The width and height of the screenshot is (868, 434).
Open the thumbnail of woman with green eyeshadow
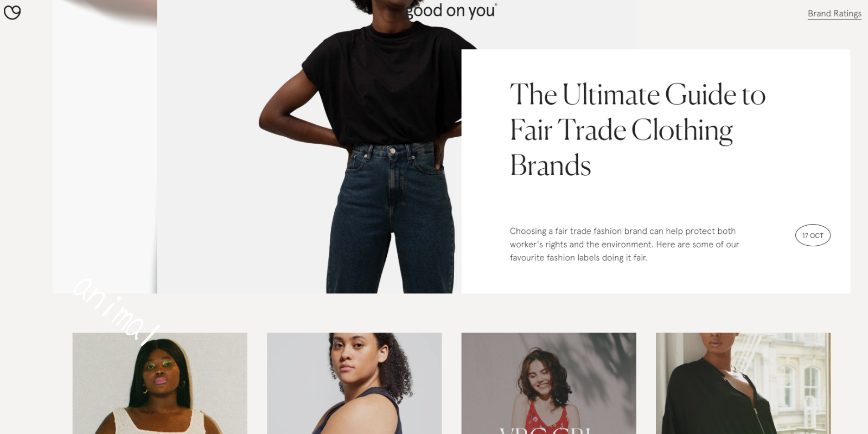pyautogui.click(x=160, y=383)
